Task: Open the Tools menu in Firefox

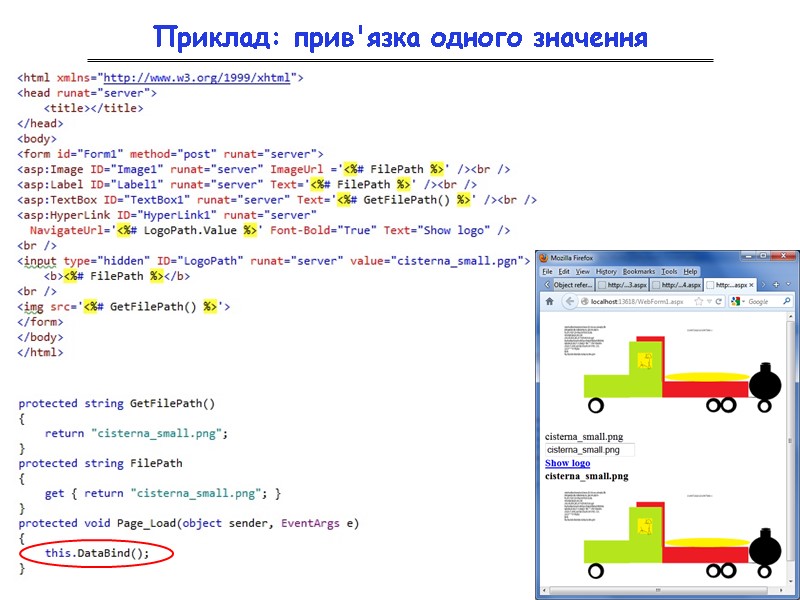Action: coord(669,271)
